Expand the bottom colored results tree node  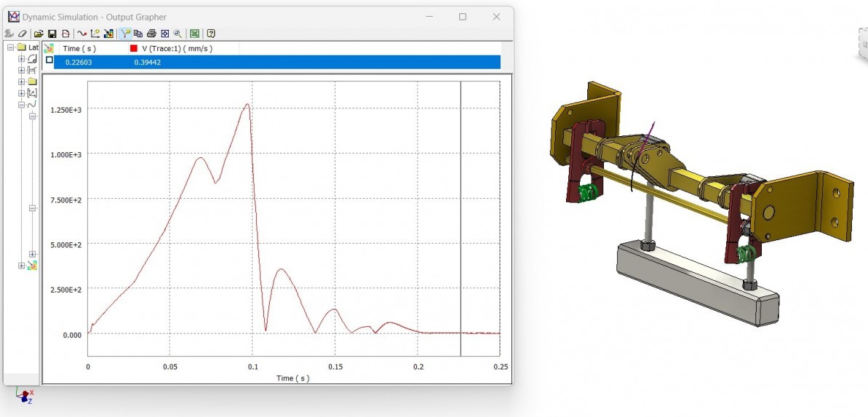[22, 266]
